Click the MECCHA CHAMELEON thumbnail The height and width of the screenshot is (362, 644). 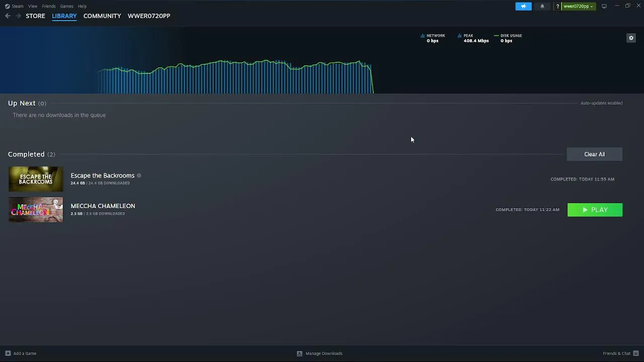[36, 210]
